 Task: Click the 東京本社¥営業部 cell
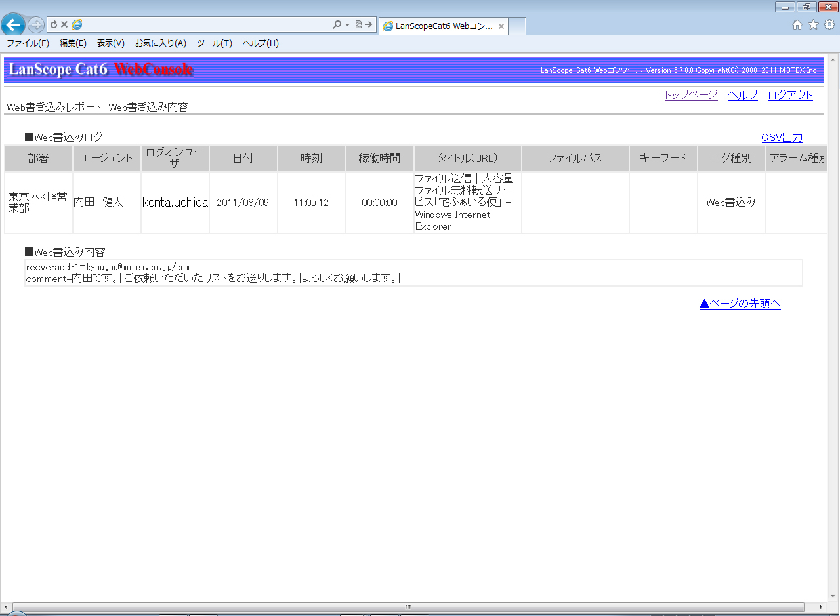[x=38, y=203]
